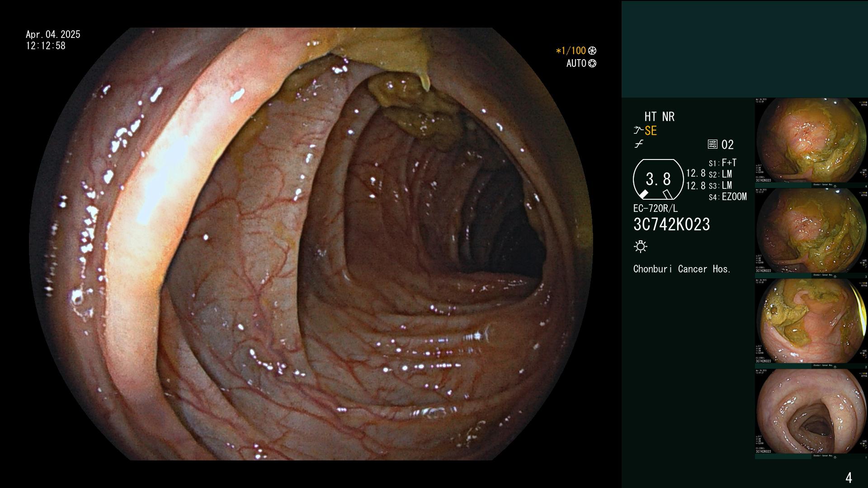Click the color enhancement icon below SE
Screen dimensions: 868x488
pyautogui.click(x=639, y=145)
